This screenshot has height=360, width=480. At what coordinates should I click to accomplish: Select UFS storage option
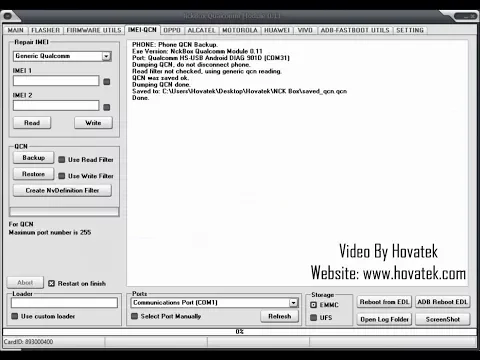pyautogui.click(x=314, y=318)
